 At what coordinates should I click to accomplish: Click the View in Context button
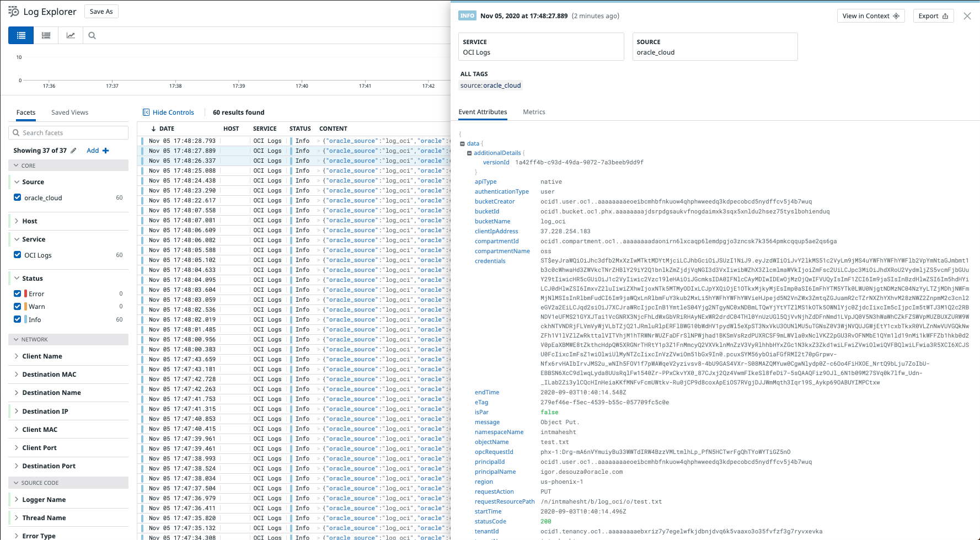[871, 16]
